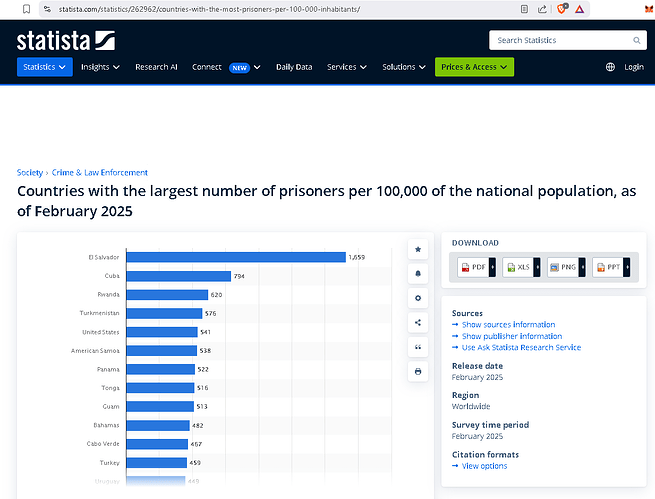Click the print icon beside chart
Screen dimensions: 655x499
coord(418,371)
